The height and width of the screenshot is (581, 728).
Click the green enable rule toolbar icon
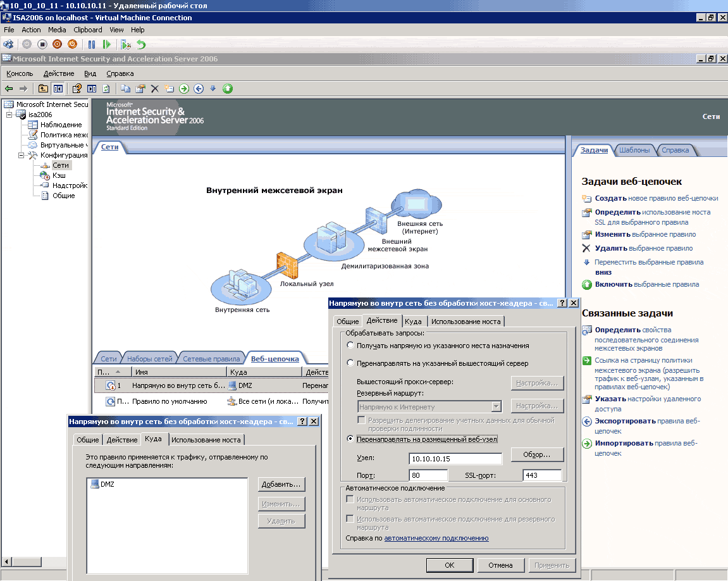click(228, 89)
